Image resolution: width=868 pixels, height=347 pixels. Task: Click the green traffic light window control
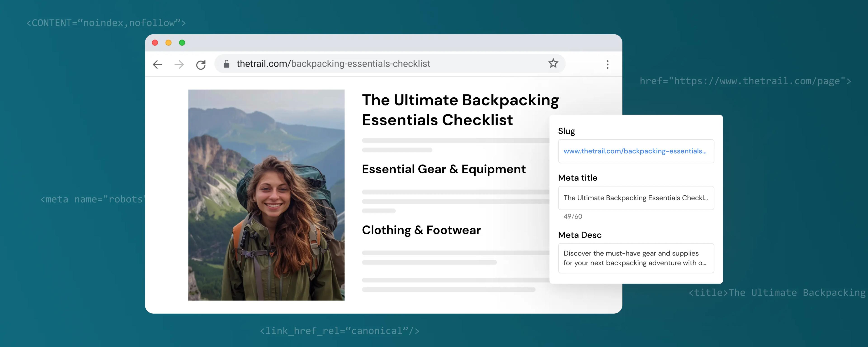pos(182,42)
